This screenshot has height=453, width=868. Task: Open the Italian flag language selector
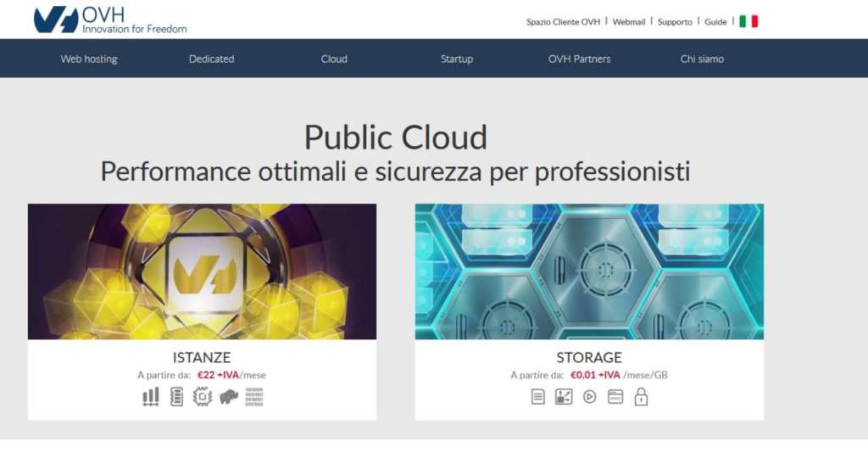click(748, 21)
